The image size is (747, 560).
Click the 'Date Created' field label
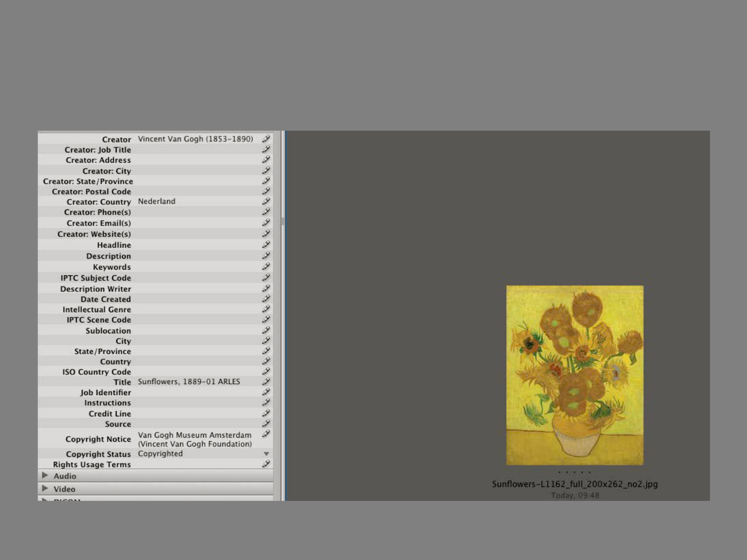[106, 299]
